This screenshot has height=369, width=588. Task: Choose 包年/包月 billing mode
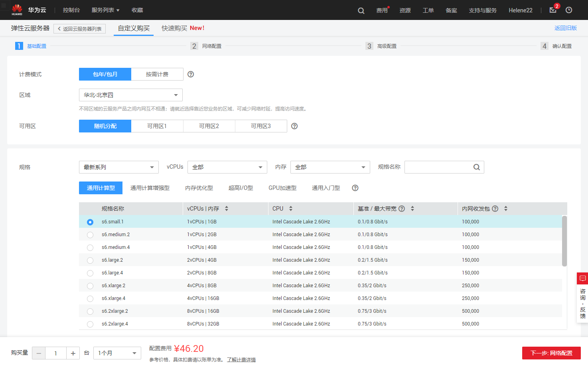(105, 74)
